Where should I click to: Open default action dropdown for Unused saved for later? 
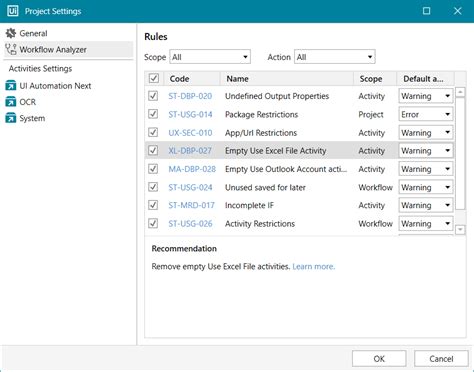[x=426, y=187]
